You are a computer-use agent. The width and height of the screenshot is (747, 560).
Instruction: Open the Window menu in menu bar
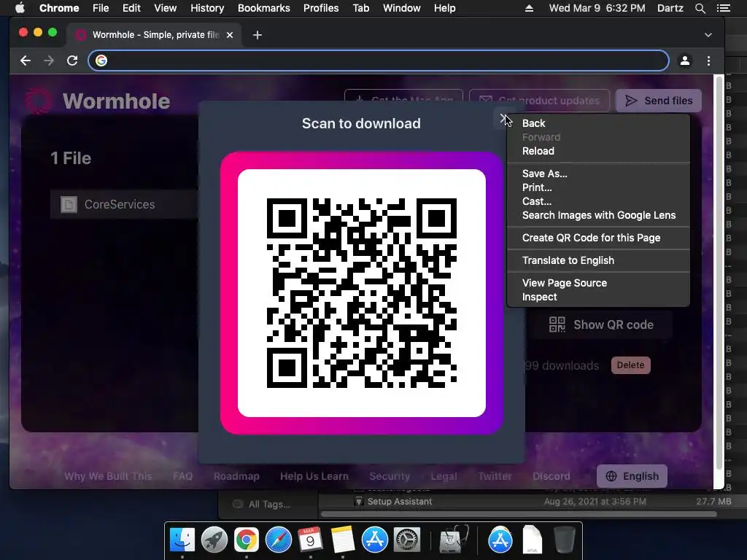402,8
